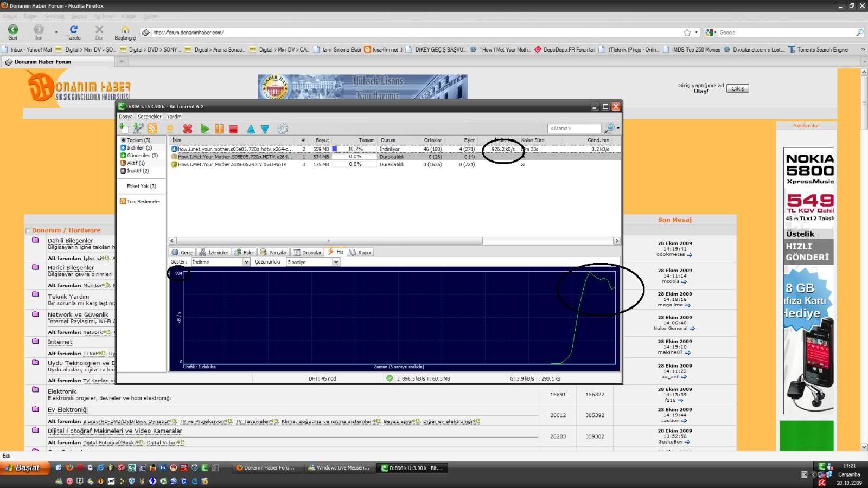This screenshot has height=488, width=868.
Task: Click the Firefox Tazele reload button
Action: (73, 32)
